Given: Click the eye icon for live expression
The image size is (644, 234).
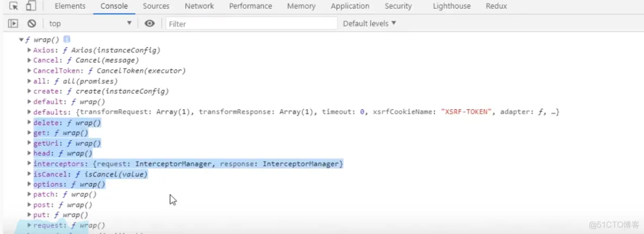Looking at the screenshot, I should point(150,23).
